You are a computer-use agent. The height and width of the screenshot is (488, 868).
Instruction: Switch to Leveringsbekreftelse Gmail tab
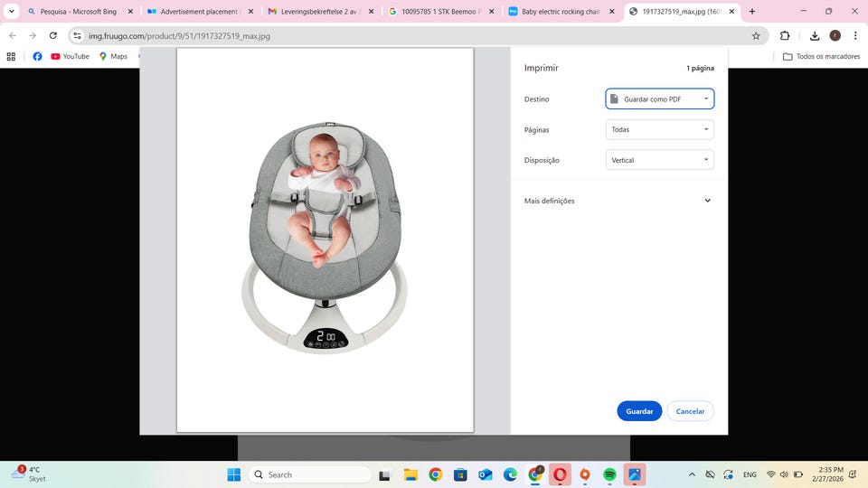point(319,11)
